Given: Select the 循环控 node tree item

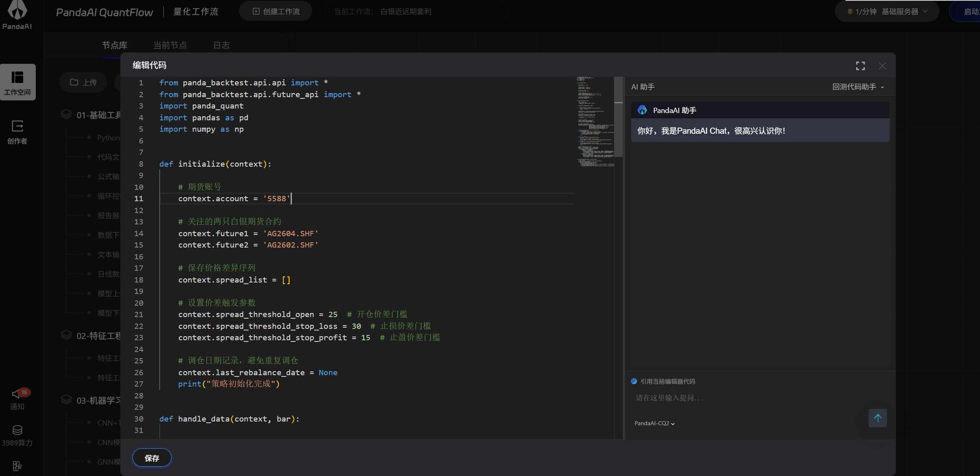Looking at the screenshot, I should (109, 196).
